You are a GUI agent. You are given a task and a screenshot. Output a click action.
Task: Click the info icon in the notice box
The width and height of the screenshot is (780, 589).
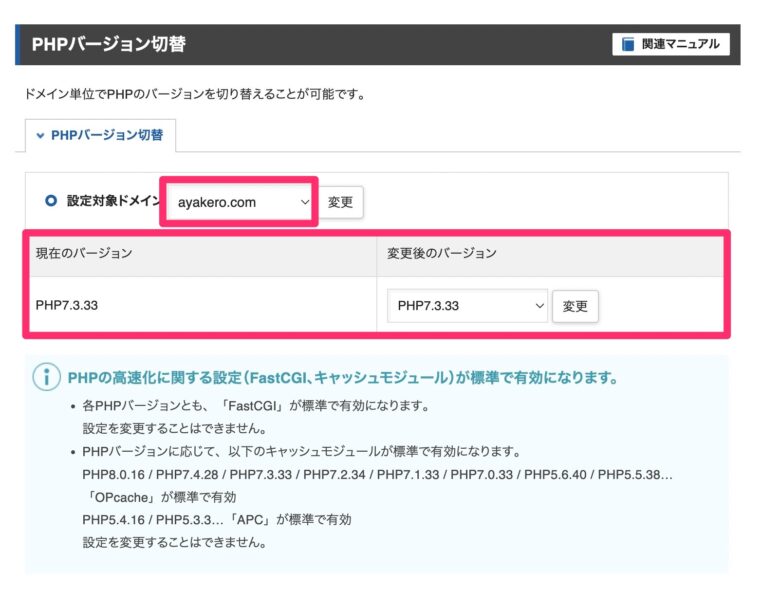[47, 377]
